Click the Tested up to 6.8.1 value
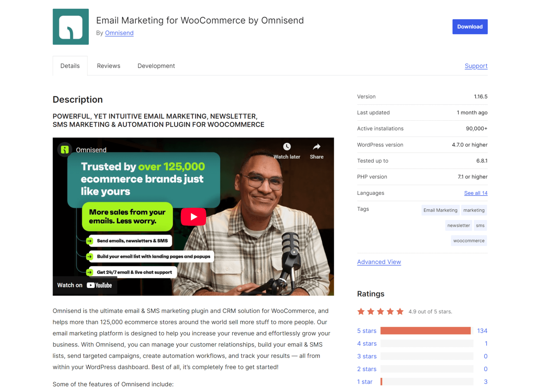This screenshot has height=392, width=541. (481, 161)
